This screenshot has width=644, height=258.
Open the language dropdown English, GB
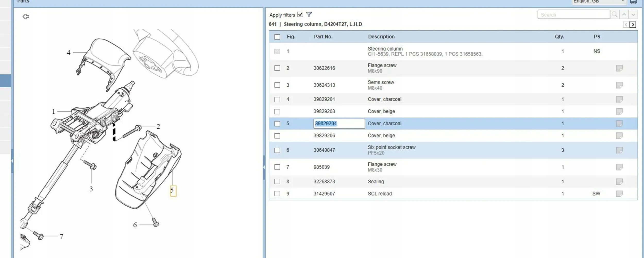coord(599,2)
